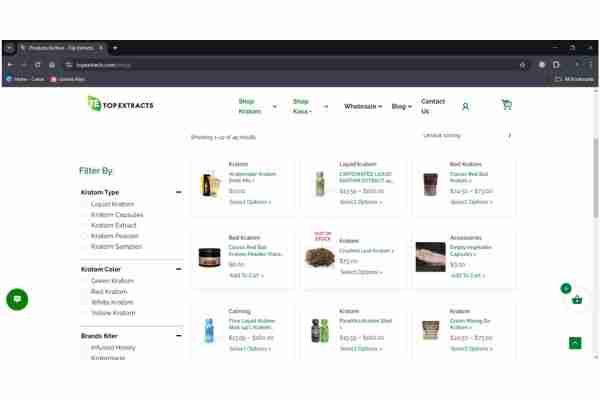
Task: Open the All Bookmarks folder
Action: [x=575, y=79]
